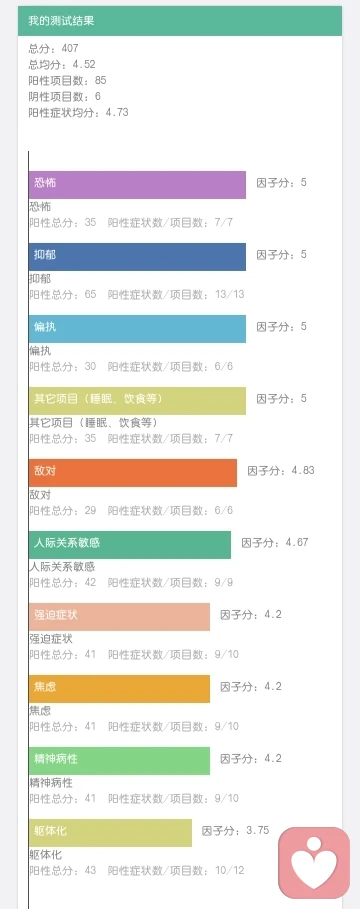Click the yellow-orange 焦虑 bar

pyautogui.click(x=119, y=689)
